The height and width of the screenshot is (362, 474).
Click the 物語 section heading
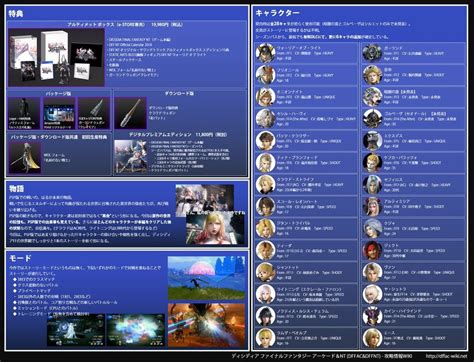[x=16, y=189]
